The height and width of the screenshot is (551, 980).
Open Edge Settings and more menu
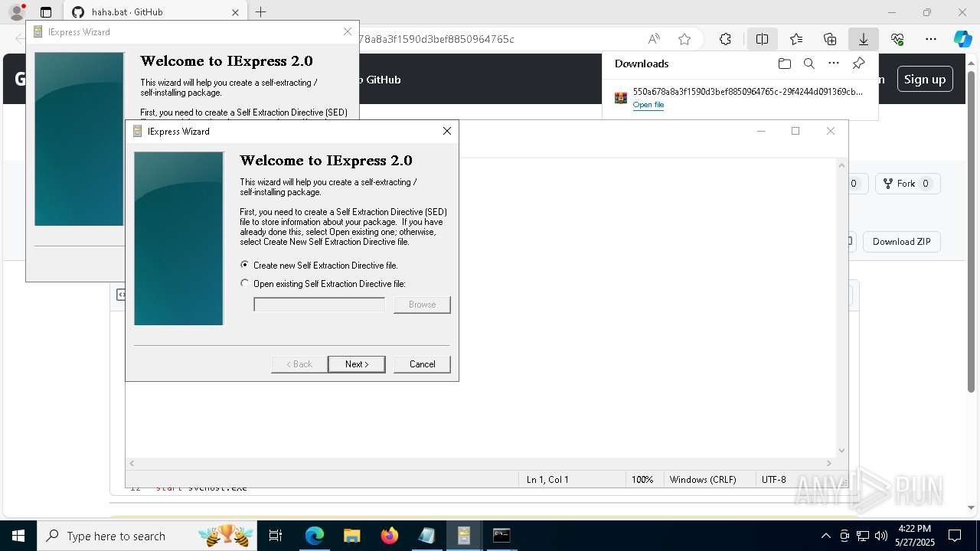pyautogui.click(x=931, y=39)
